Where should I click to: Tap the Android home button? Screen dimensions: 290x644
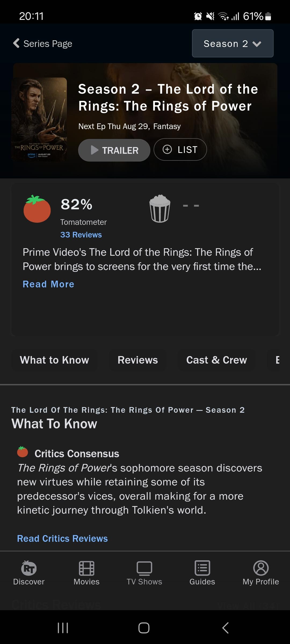click(x=144, y=628)
